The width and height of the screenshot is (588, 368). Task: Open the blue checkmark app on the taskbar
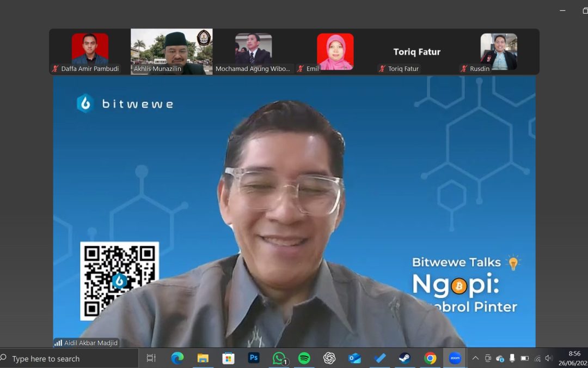(x=380, y=358)
